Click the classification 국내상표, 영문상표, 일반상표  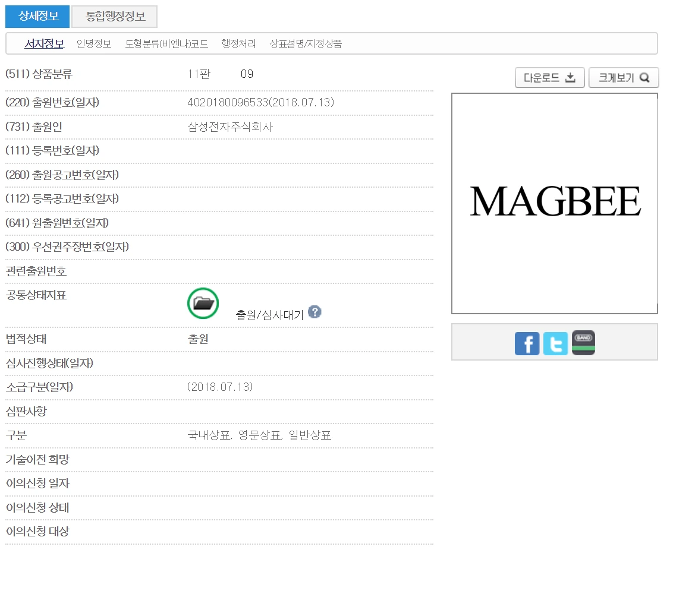click(x=259, y=435)
